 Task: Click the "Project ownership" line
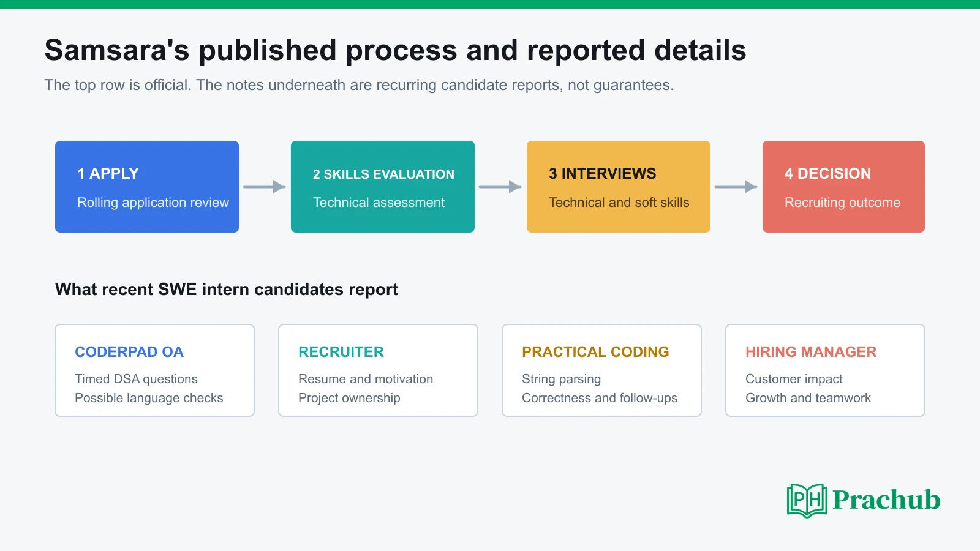pos(349,398)
